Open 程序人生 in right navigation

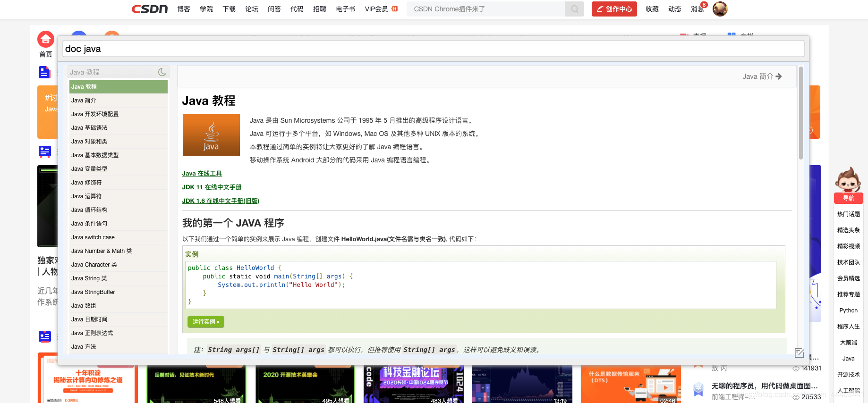[x=848, y=327]
